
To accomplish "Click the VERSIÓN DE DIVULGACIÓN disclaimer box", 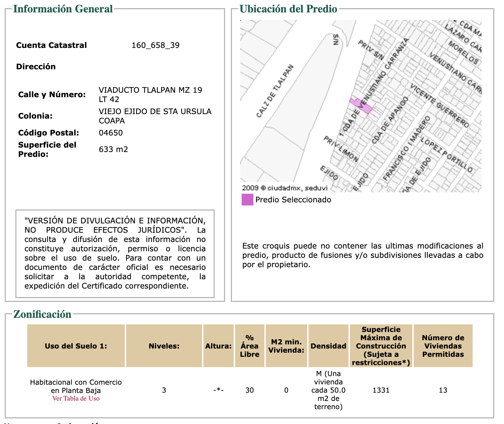I will point(115,254).
